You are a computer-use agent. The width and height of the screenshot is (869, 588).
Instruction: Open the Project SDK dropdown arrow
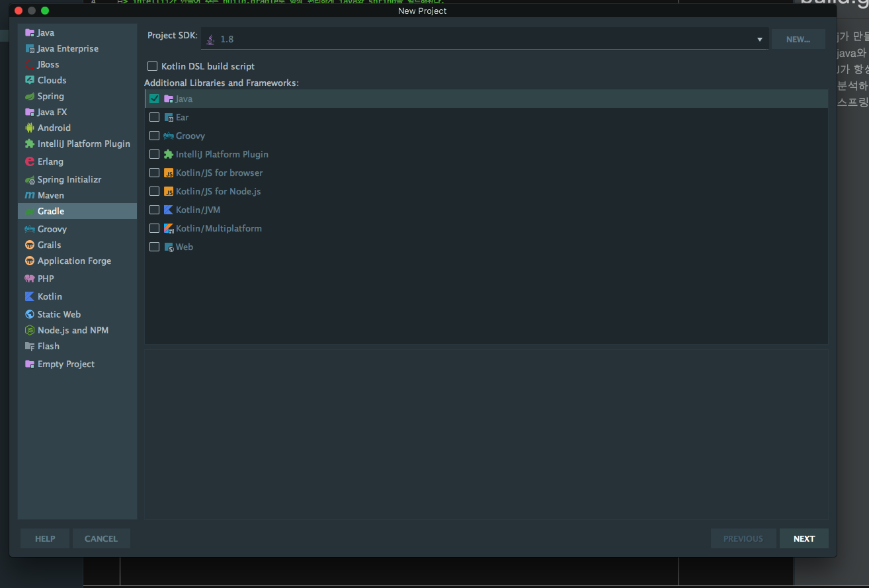coord(760,40)
